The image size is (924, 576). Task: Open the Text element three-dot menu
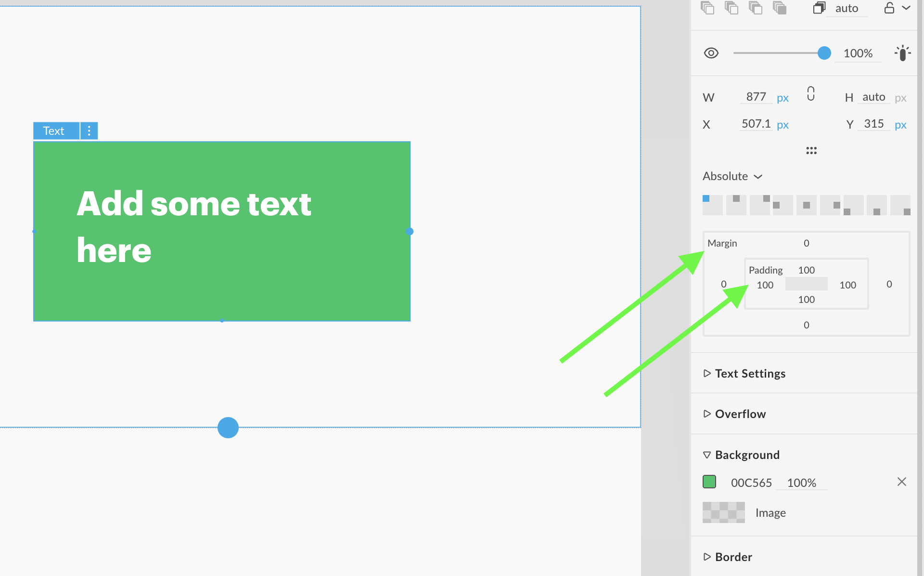(x=89, y=131)
